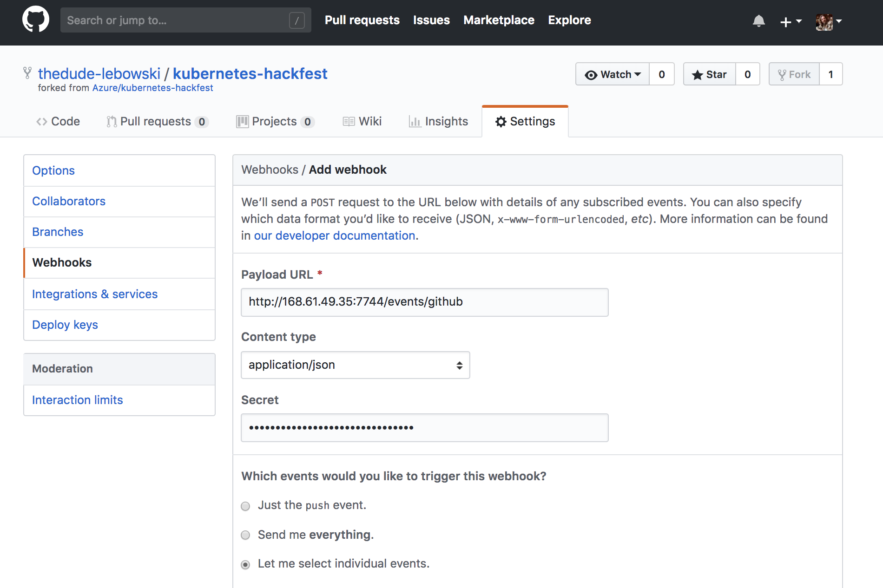The height and width of the screenshot is (588, 883).
Task: Open Collaborators in settings sidebar
Action: tap(119, 201)
